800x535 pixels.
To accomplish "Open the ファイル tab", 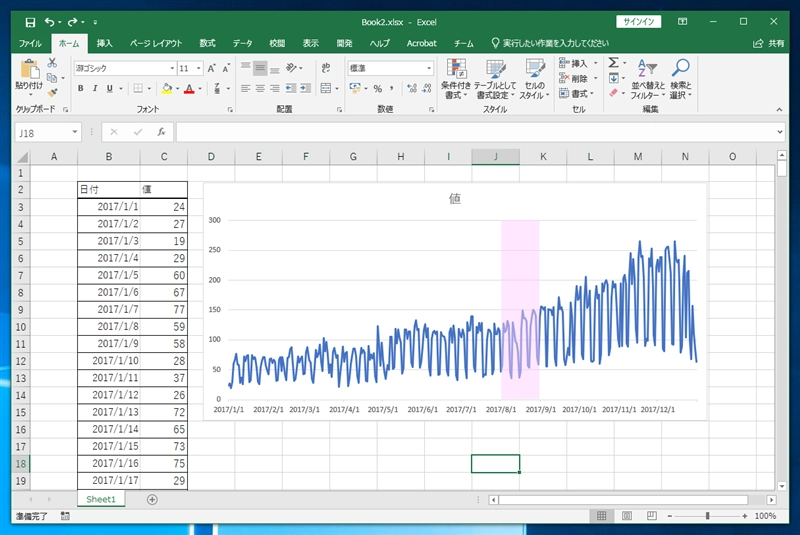I will coord(31,43).
